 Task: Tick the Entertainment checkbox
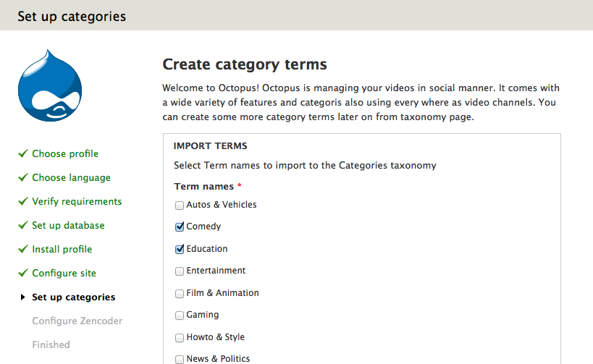(180, 271)
